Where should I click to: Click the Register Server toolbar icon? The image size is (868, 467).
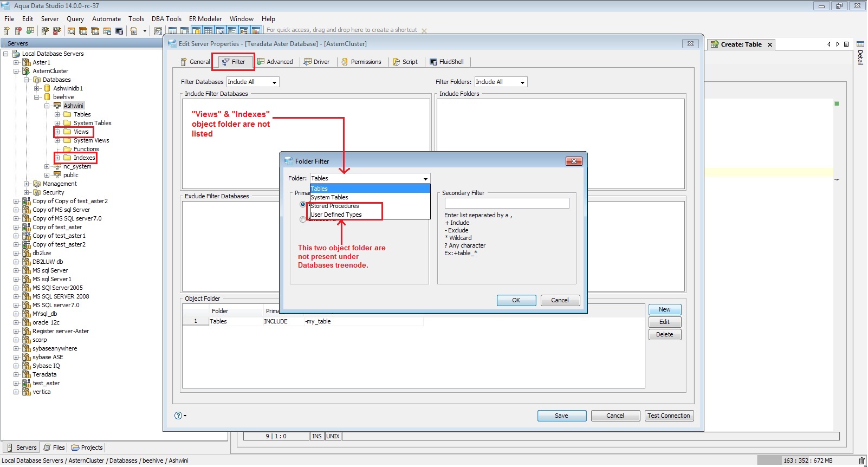7,31
